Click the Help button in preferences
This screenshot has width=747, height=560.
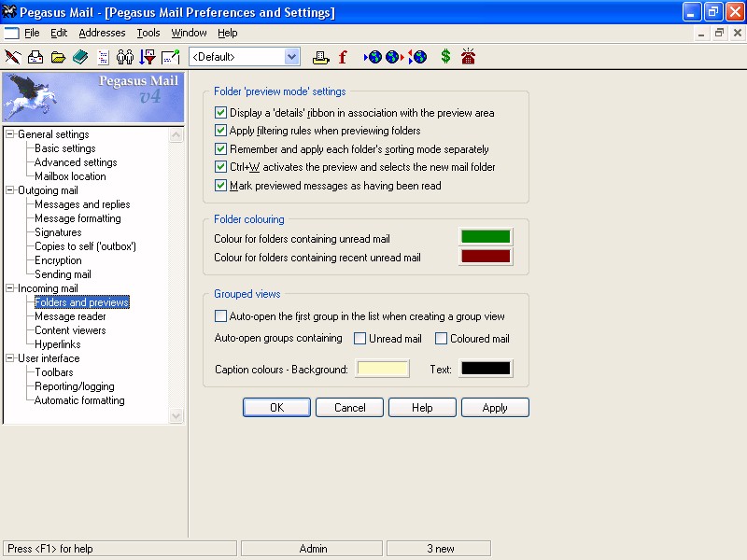(422, 408)
